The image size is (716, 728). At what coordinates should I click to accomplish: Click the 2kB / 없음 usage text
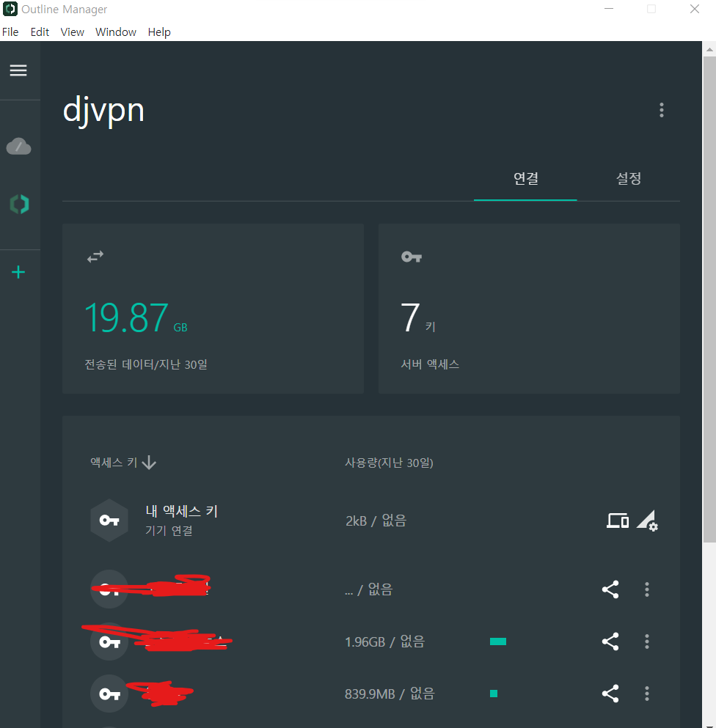coord(376,521)
